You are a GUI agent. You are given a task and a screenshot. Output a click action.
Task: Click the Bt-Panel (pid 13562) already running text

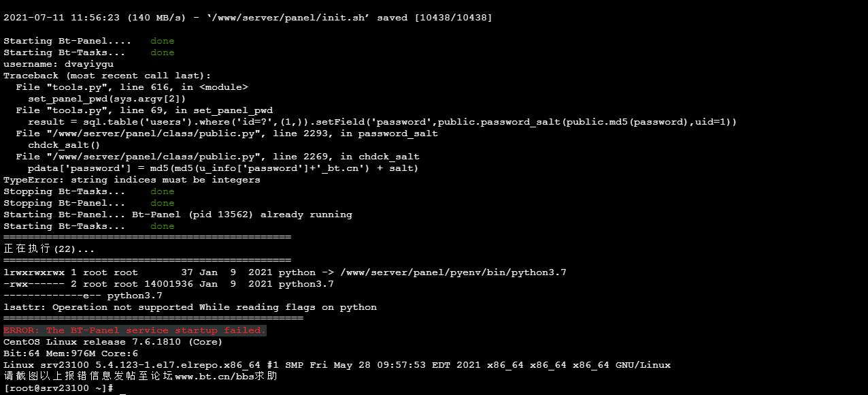tap(242, 215)
